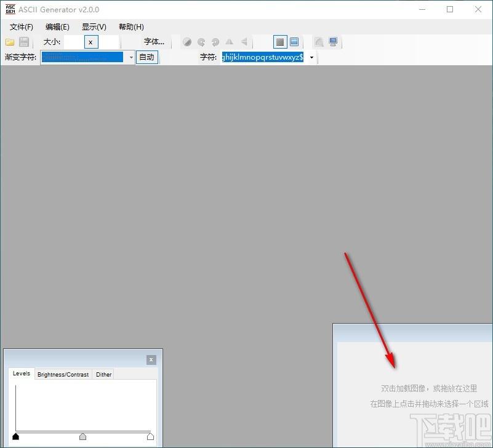The width and height of the screenshot is (493, 448).
Task: Click the computer monitor icon in toolbar
Action: click(333, 42)
